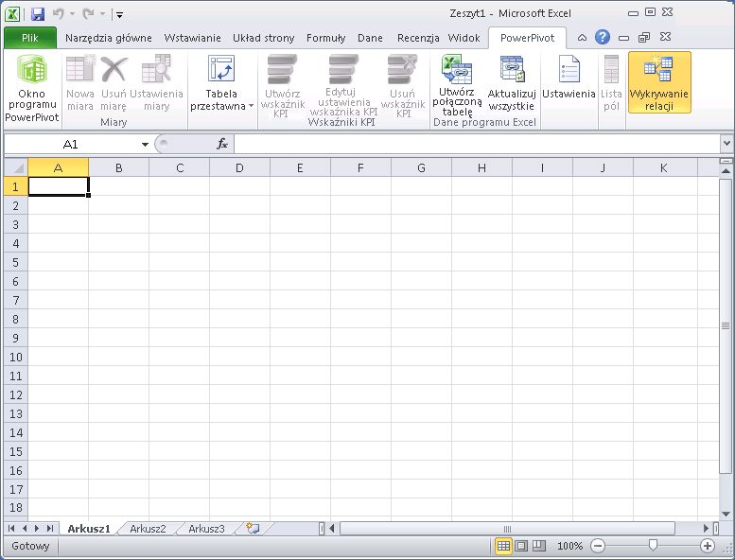Select sheet tab Arkusz1
This screenshot has width=735, height=560.
(89, 529)
